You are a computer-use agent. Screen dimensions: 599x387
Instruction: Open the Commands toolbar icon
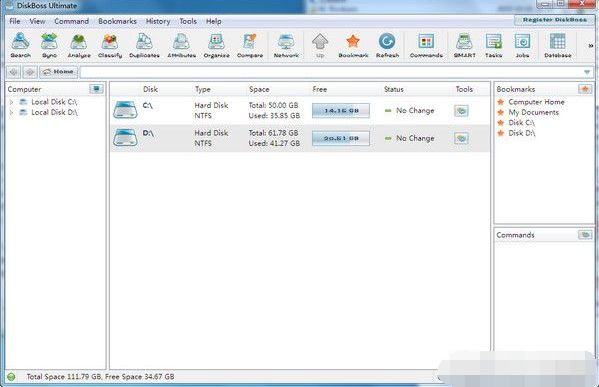(x=426, y=45)
